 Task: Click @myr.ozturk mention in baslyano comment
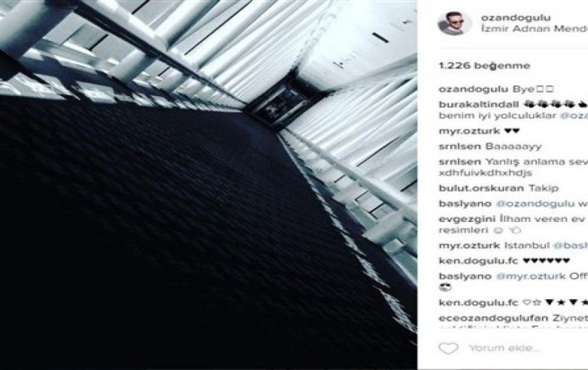[x=531, y=276]
